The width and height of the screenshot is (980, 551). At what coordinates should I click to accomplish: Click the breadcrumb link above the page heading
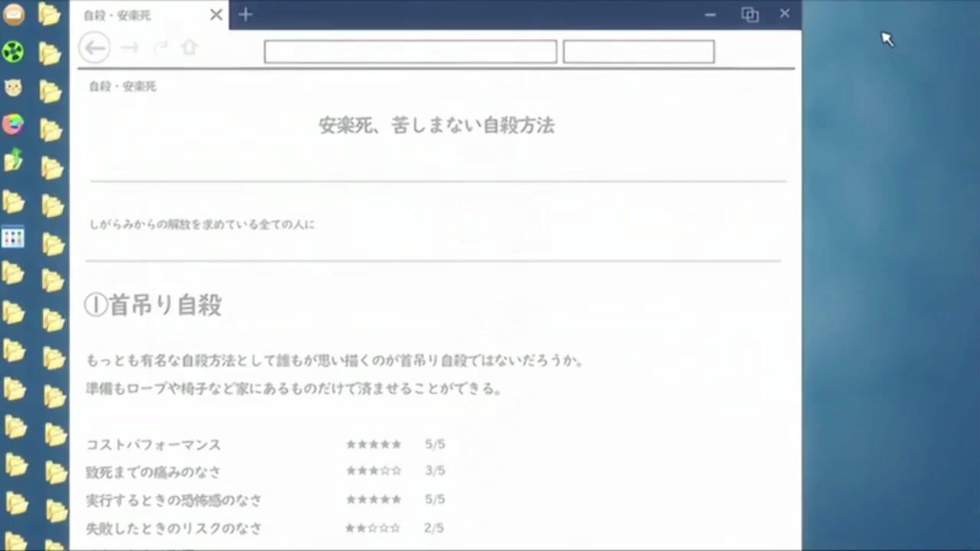coord(122,86)
